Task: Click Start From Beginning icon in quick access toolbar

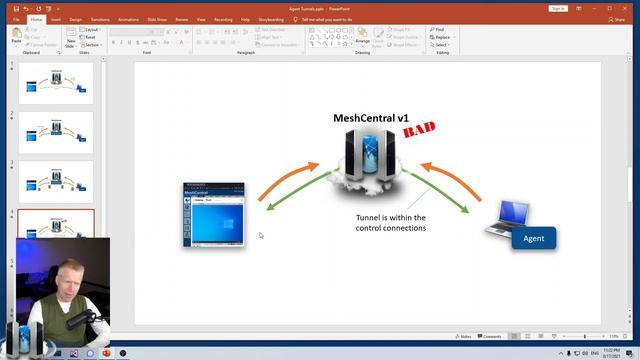Action: (49, 9)
